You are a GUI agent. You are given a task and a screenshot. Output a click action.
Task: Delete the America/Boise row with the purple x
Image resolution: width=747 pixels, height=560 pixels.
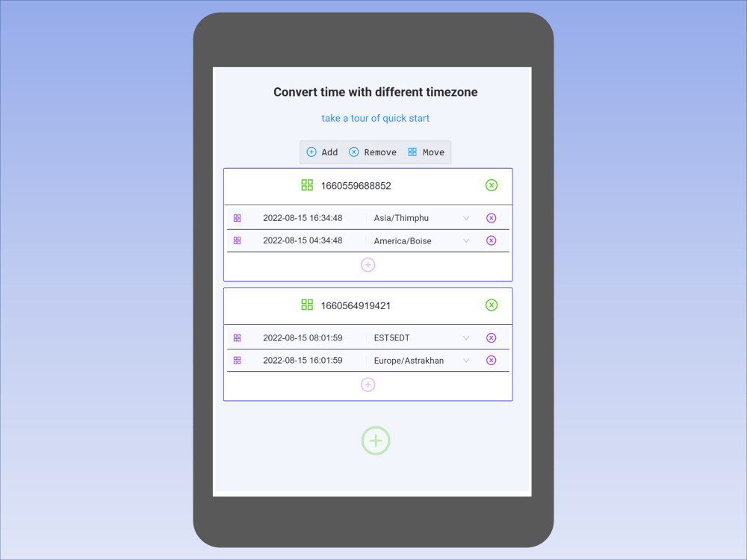(492, 240)
